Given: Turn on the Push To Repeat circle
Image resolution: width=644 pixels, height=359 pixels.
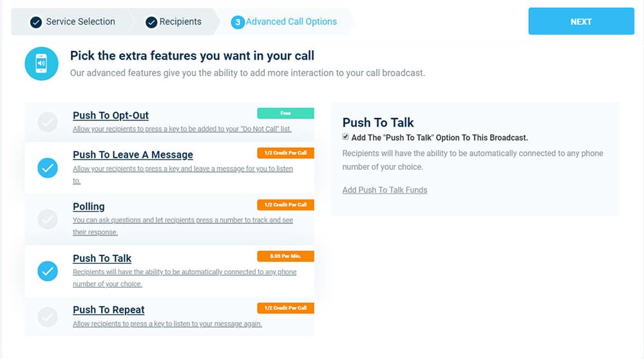Looking at the screenshot, I should (48, 317).
